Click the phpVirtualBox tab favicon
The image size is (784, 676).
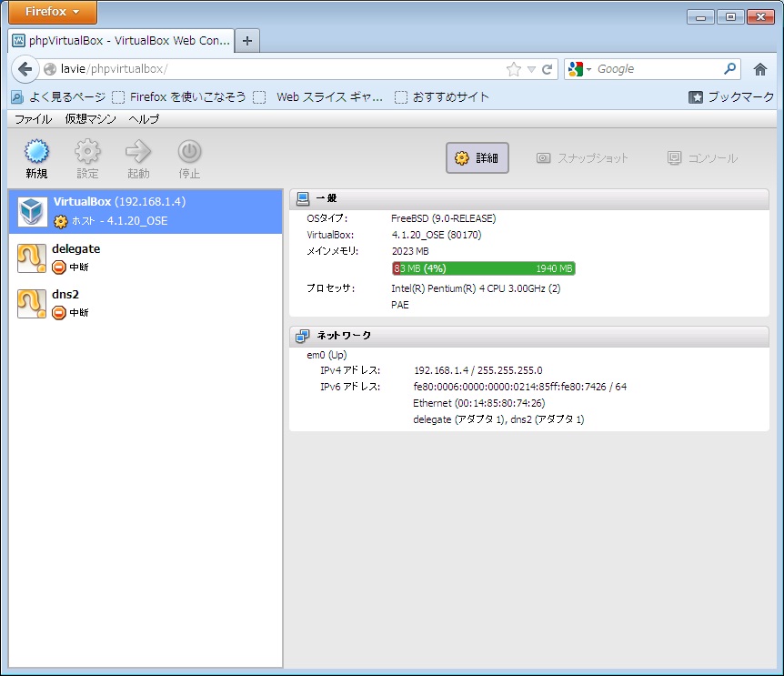pos(18,41)
